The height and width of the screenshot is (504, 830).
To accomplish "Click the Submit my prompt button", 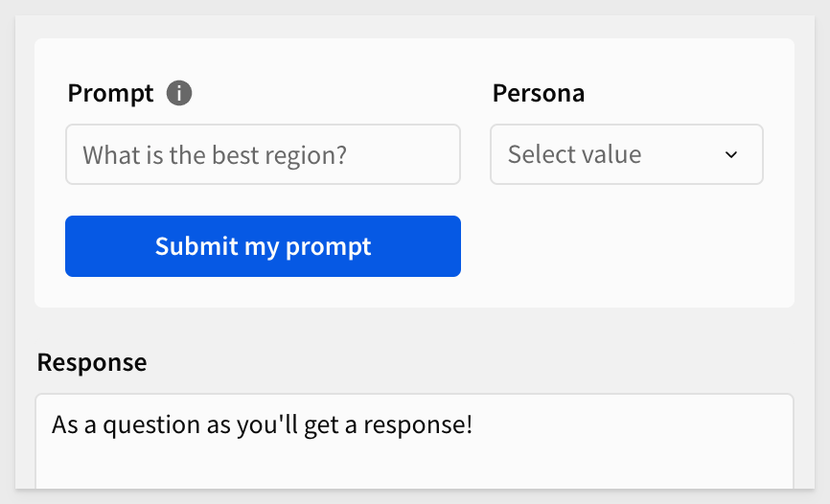I will pos(263,246).
